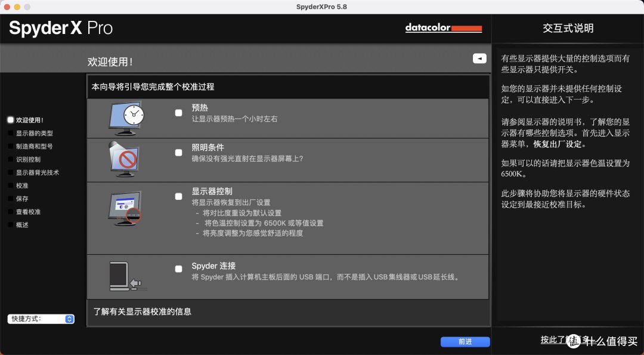This screenshot has width=644, height=355.
Task: Collapse the help panel with arrow button
Action: pyautogui.click(x=479, y=58)
